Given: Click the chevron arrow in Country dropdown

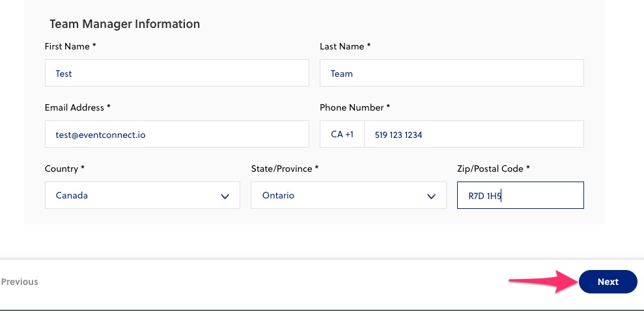Looking at the screenshot, I should [x=225, y=196].
